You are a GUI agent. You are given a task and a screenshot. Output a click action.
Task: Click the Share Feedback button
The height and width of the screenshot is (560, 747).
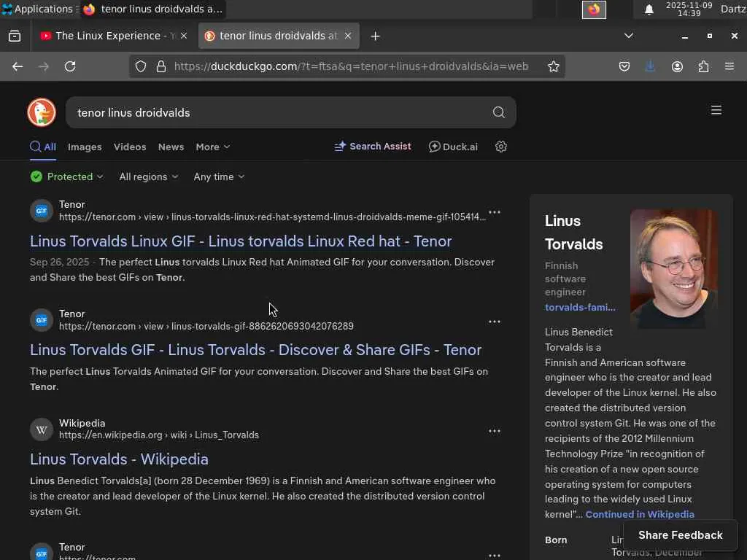pyautogui.click(x=681, y=535)
